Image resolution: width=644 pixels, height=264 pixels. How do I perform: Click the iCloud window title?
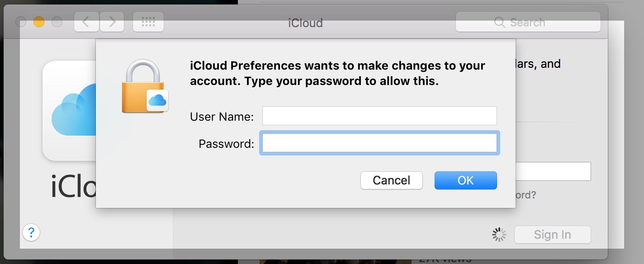[x=305, y=23]
